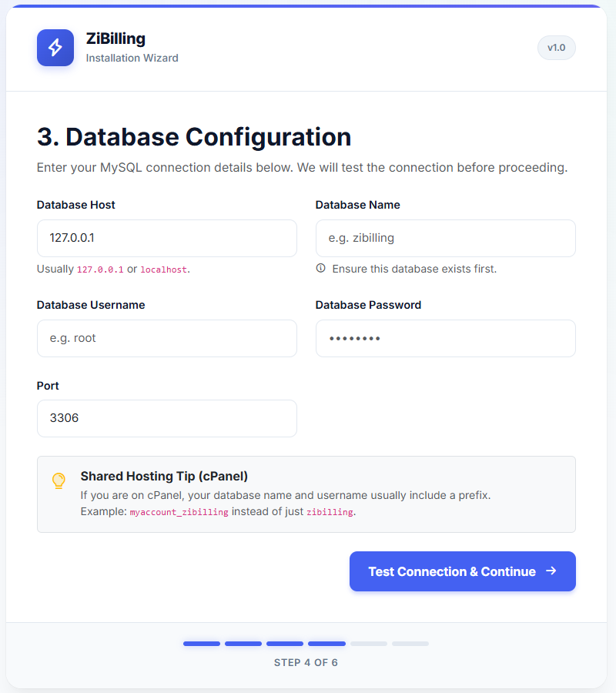Focus the Database Name input field
The height and width of the screenshot is (693, 616).
pyautogui.click(x=445, y=238)
